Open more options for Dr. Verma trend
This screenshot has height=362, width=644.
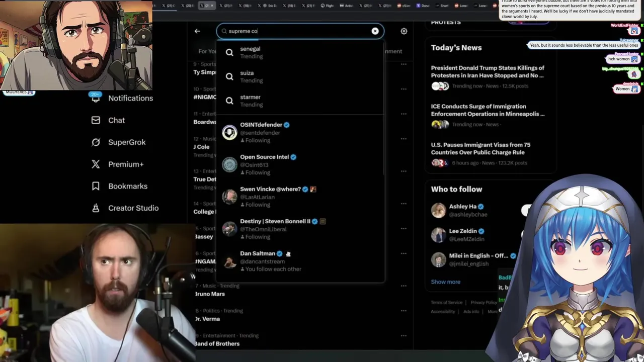click(404, 311)
